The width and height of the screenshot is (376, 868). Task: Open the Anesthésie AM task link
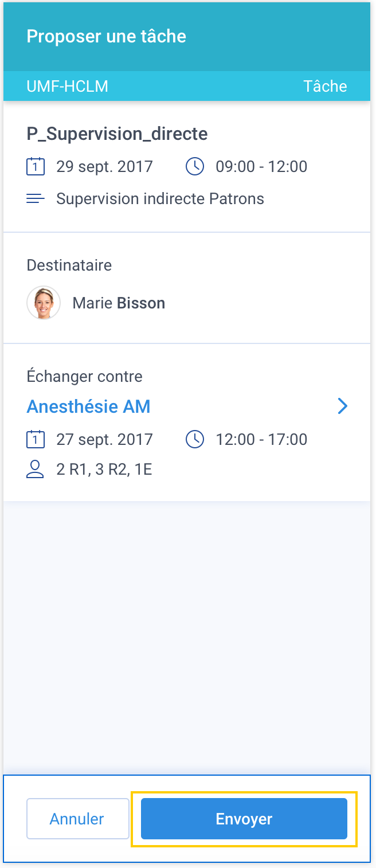89,406
